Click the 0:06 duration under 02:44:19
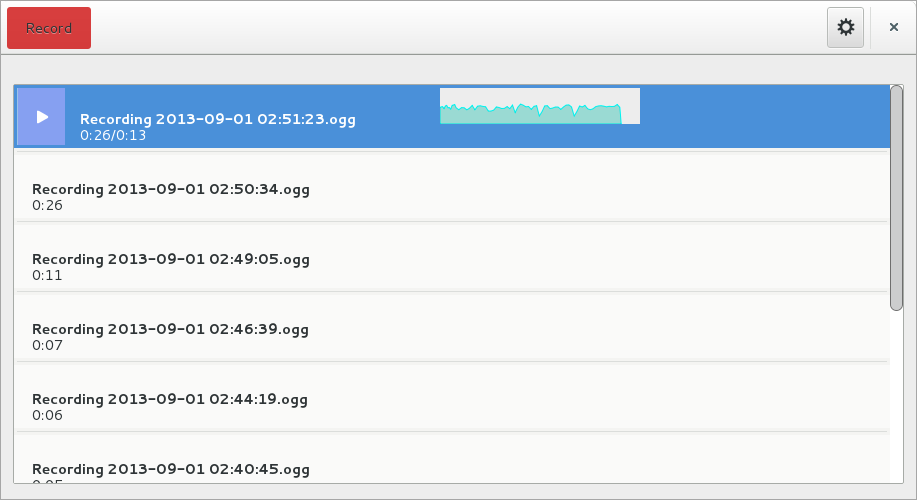Image resolution: width=917 pixels, height=500 pixels. (x=47, y=416)
